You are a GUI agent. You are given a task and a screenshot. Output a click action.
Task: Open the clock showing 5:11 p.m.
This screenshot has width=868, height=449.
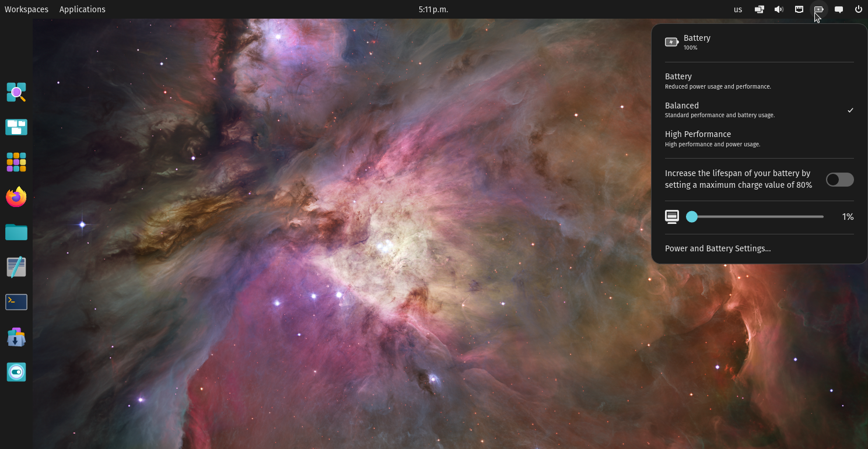[x=433, y=9]
